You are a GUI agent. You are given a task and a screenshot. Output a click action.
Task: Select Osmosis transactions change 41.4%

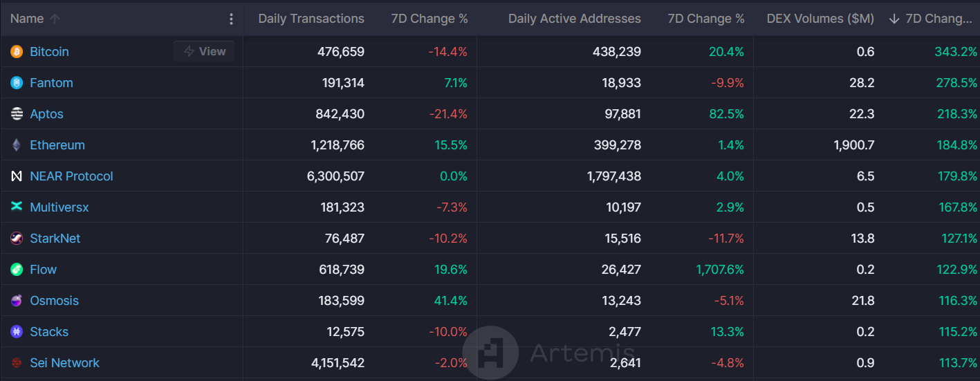[x=450, y=301]
